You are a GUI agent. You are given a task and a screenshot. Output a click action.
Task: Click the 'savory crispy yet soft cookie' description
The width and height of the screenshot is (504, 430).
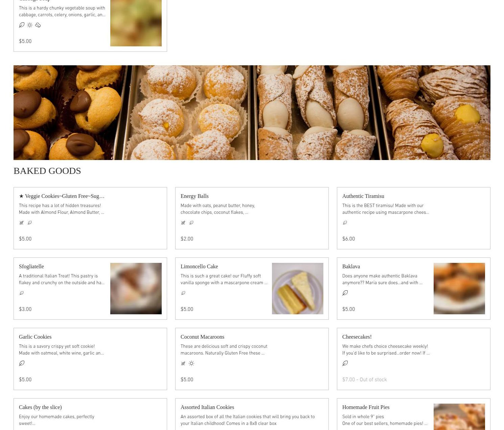click(x=61, y=350)
